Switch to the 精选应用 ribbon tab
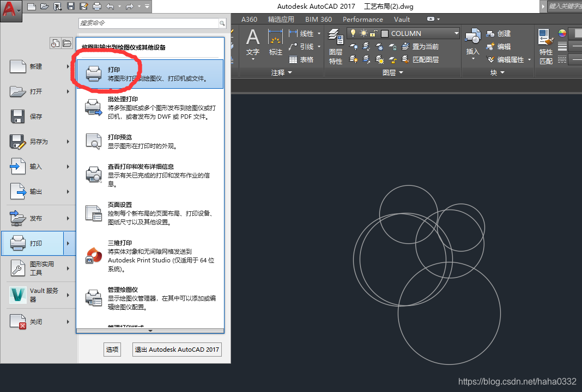582x392 pixels. [x=281, y=19]
